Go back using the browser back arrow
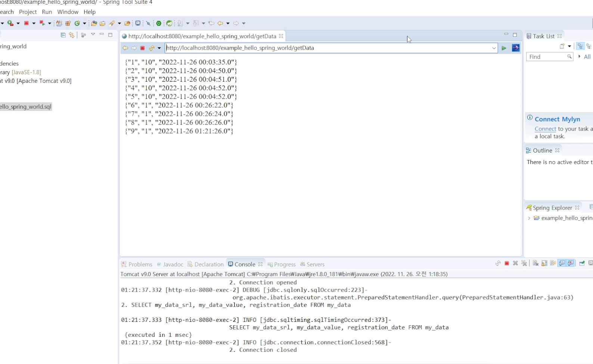Viewport: 593px width, 364px height. (125, 48)
